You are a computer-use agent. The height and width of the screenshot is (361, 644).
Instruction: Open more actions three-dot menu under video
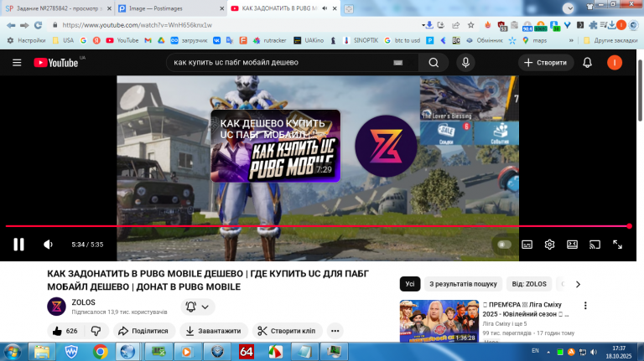335,331
